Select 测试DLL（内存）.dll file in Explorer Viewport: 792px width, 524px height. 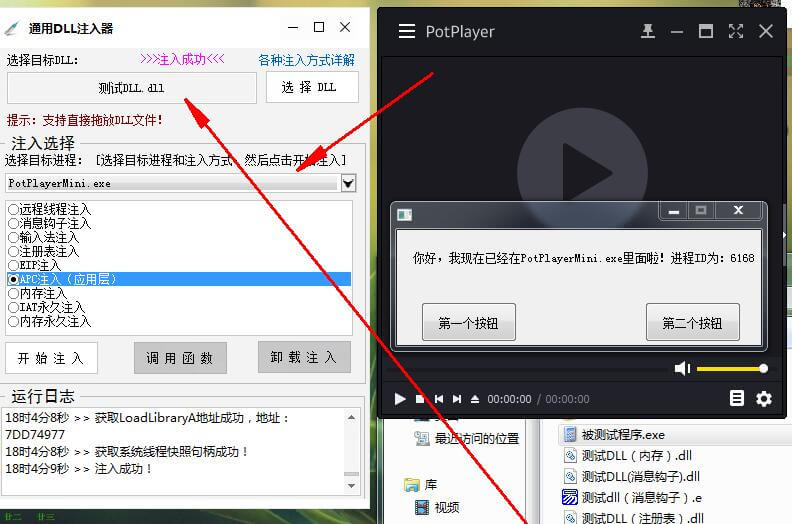627,456
